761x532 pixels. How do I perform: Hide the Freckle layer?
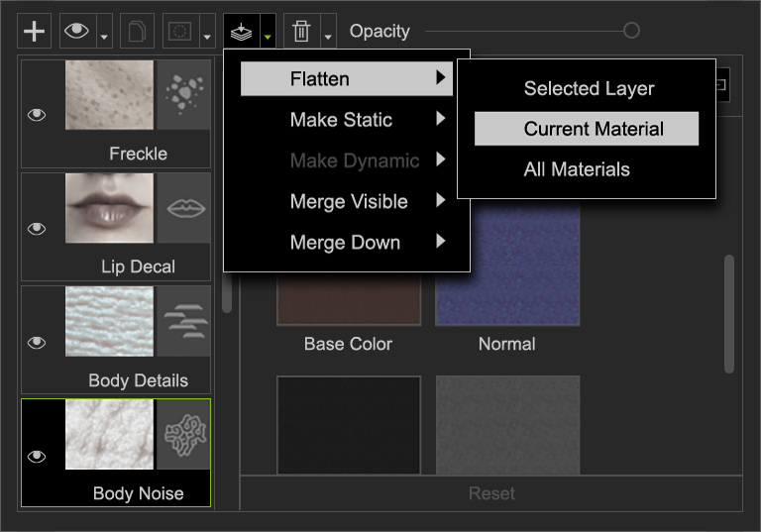37,115
